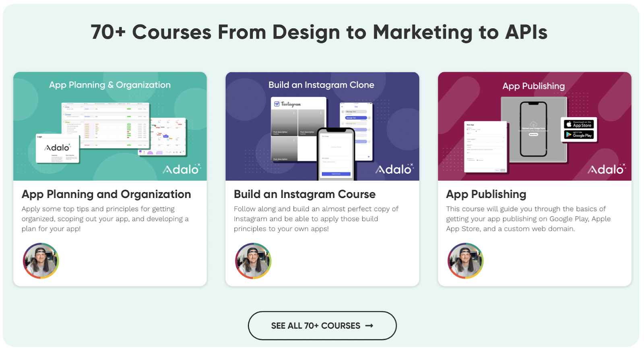Click the Google Play badge icon
This screenshot has width=644, height=352.
pyautogui.click(x=579, y=135)
